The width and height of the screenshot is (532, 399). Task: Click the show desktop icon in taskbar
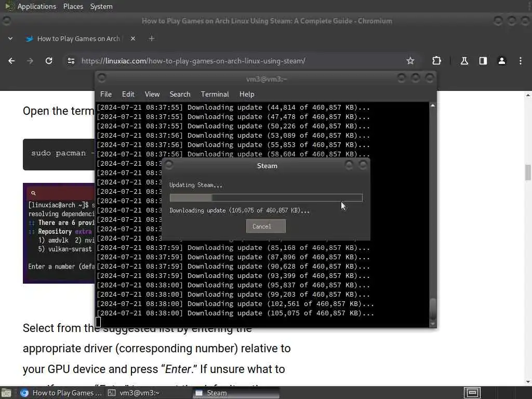(6, 393)
